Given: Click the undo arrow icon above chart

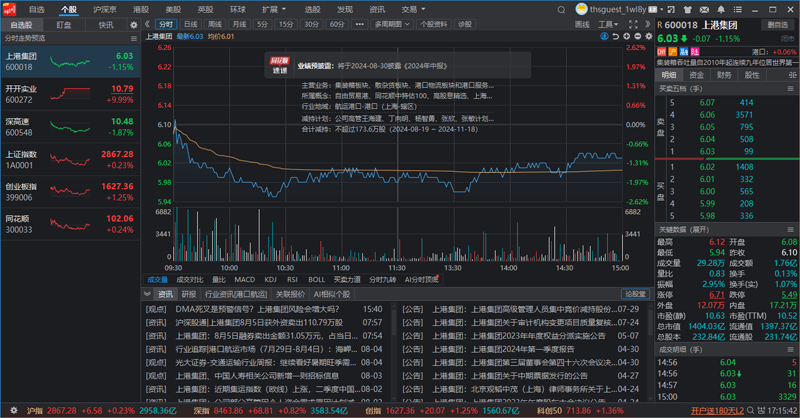Looking at the screenshot, I should pyautogui.click(x=615, y=36).
